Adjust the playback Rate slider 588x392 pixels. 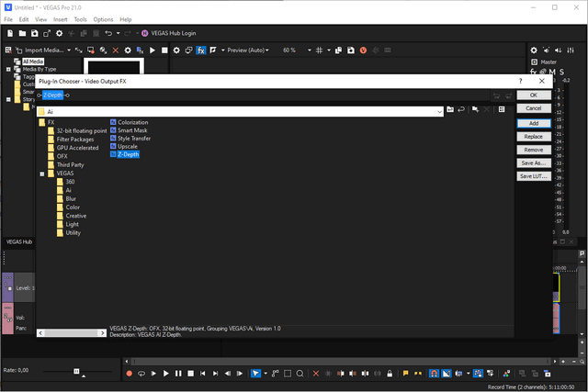tap(77, 371)
